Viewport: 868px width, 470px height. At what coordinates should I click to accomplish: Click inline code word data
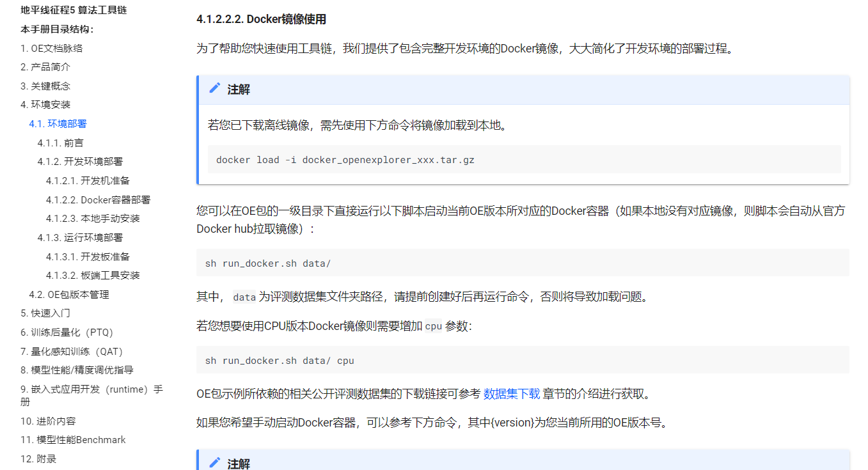[x=244, y=297]
